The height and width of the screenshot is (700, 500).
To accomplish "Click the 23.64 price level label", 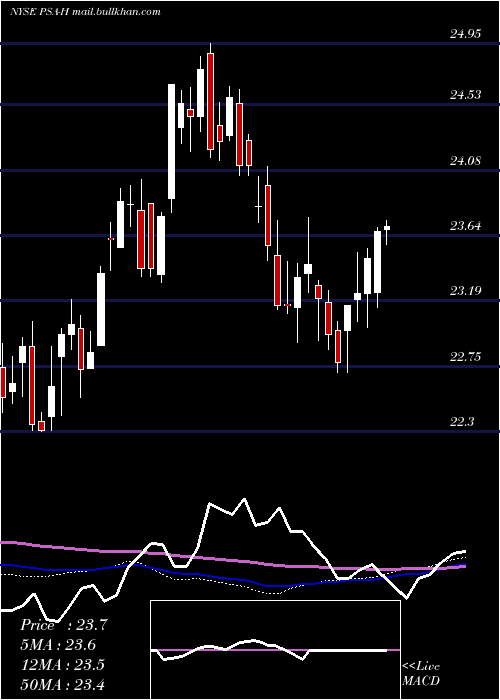I will 465,226.
